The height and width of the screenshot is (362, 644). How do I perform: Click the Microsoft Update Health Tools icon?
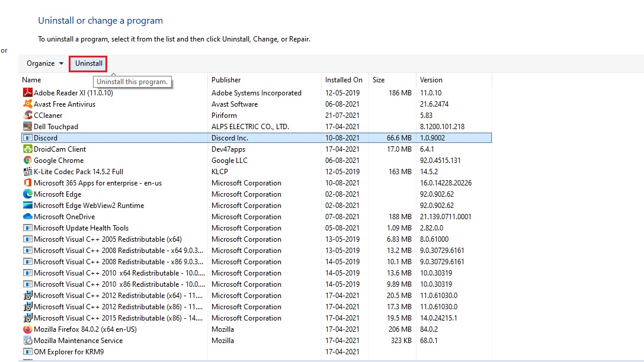(x=27, y=228)
